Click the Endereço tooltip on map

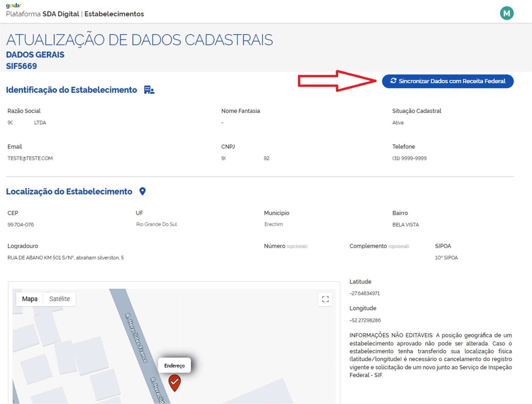point(174,365)
